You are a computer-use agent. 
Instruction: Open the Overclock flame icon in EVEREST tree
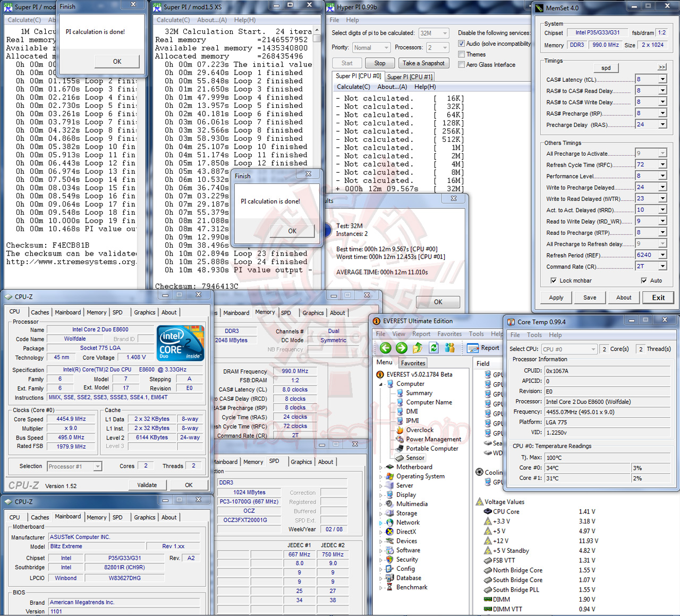pos(400,430)
